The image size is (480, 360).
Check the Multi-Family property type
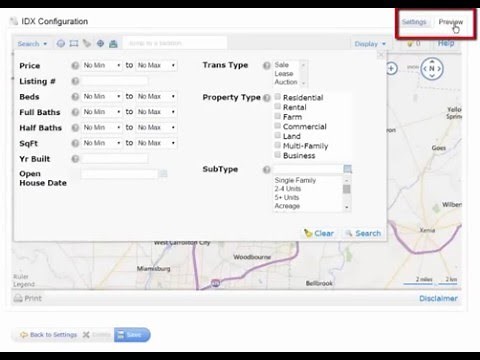point(277,145)
